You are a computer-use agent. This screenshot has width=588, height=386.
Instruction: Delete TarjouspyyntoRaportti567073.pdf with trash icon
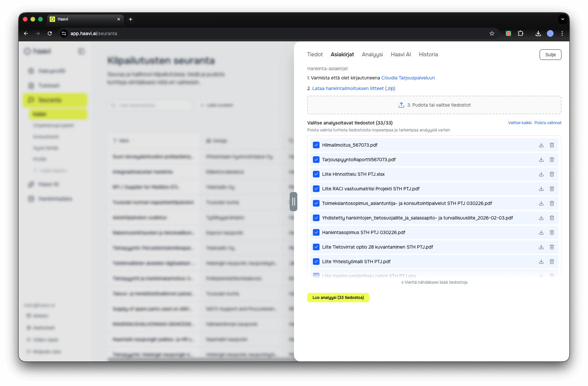point(552,160)
